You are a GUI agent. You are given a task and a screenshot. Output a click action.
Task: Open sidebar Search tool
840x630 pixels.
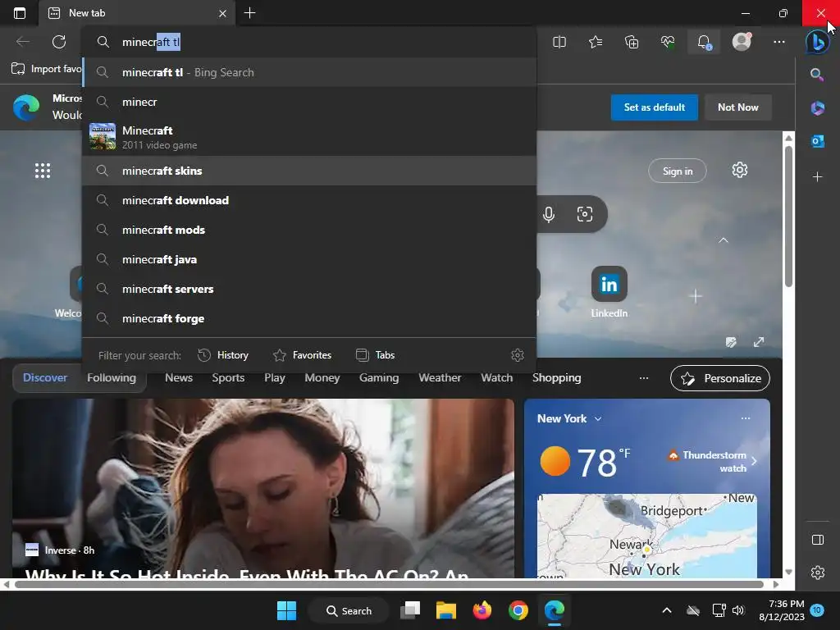pyautogui.click(x=817, y=75)
